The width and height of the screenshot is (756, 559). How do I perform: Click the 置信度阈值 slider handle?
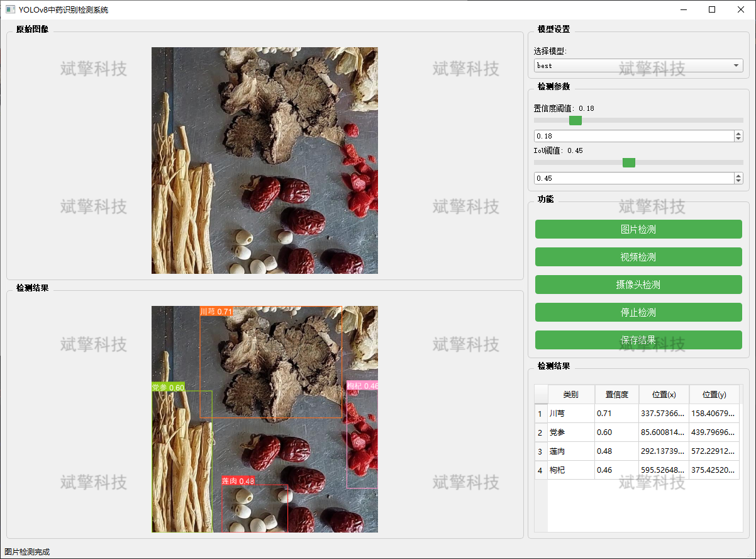(575, 120)
